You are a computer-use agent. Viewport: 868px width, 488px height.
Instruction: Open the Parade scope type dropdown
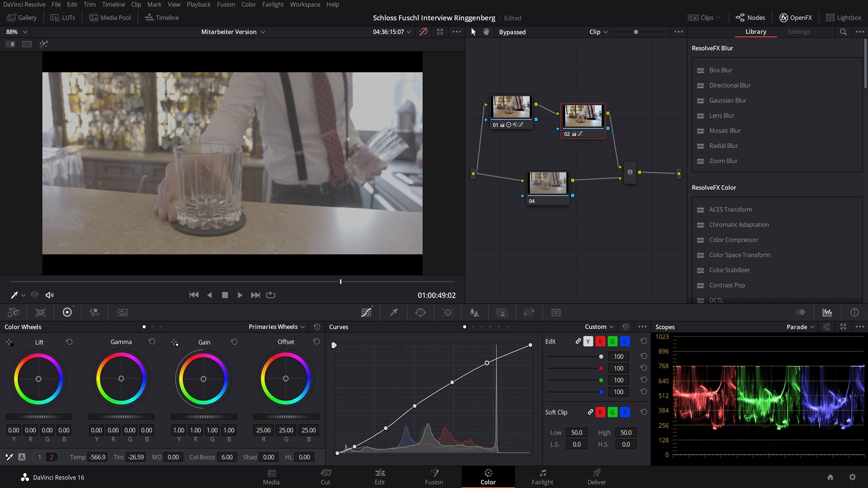tap(799, 327)
